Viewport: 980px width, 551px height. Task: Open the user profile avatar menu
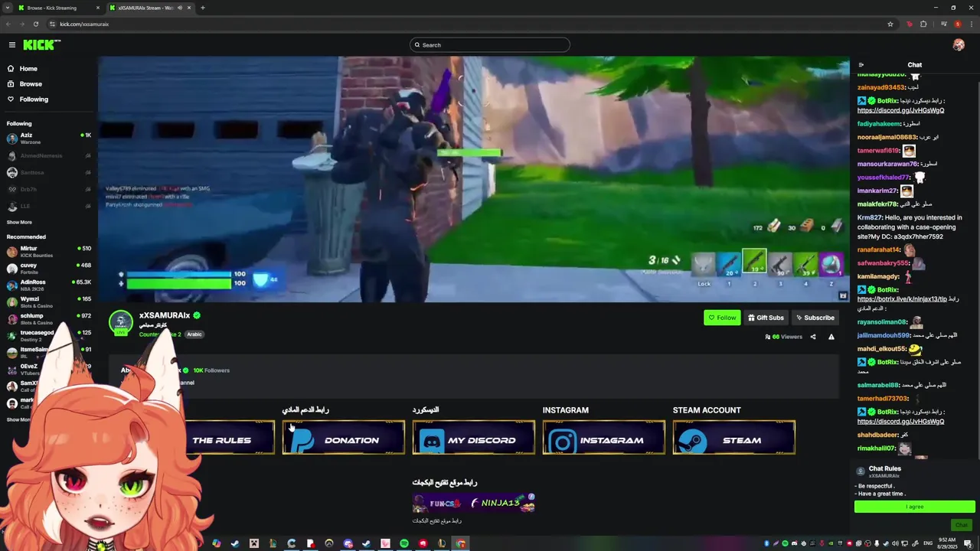(959, 45)
